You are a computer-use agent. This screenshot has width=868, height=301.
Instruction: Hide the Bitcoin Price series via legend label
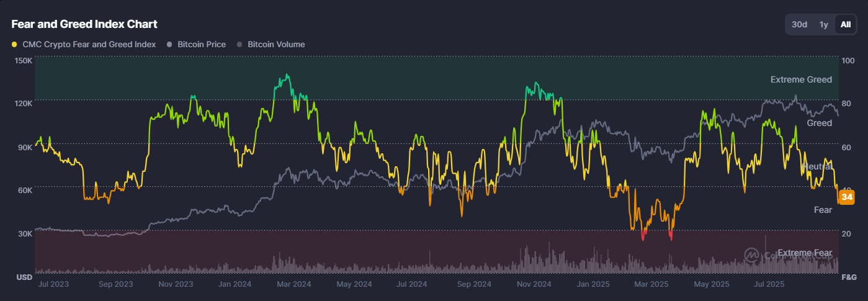(x=202, y=45)
